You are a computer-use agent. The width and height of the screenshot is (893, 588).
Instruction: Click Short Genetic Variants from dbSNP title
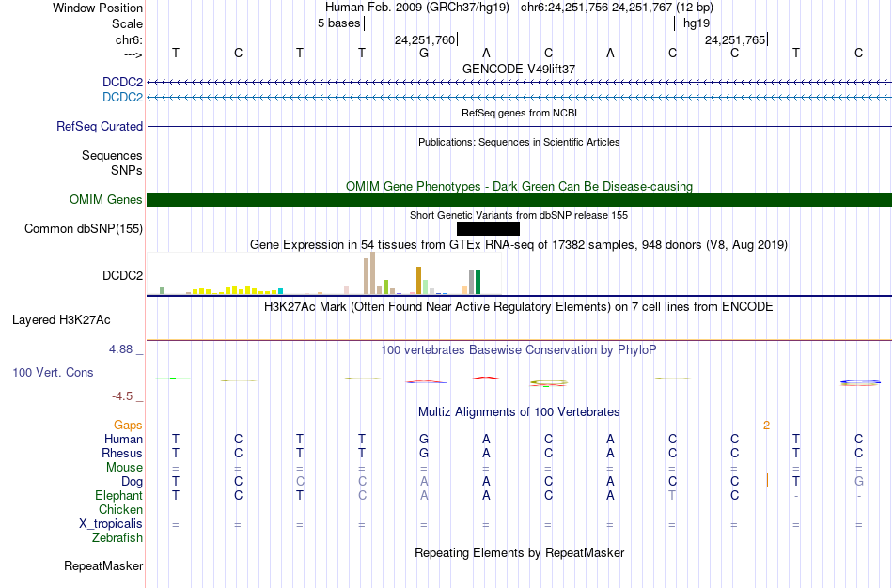tap(519, 215)
